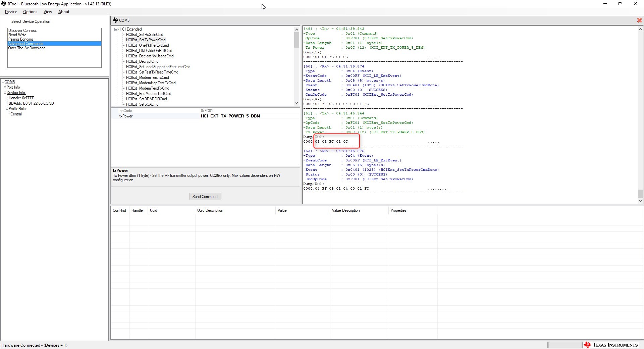Click the BTool application title icon
The width and height of the screenshot is (644, 349).
(3, 4)
